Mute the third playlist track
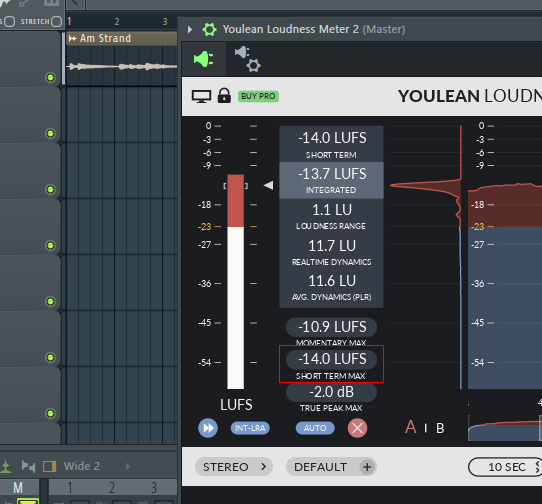 point(50,189)
